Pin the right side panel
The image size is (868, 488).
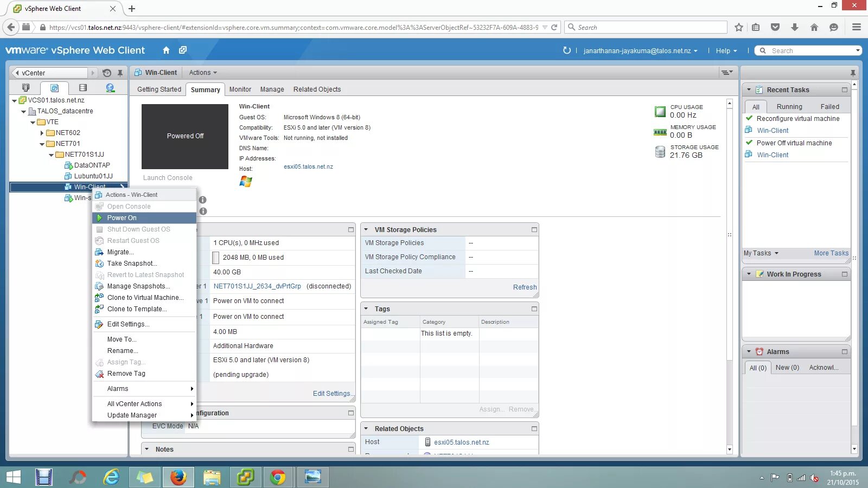click(853, 73)
